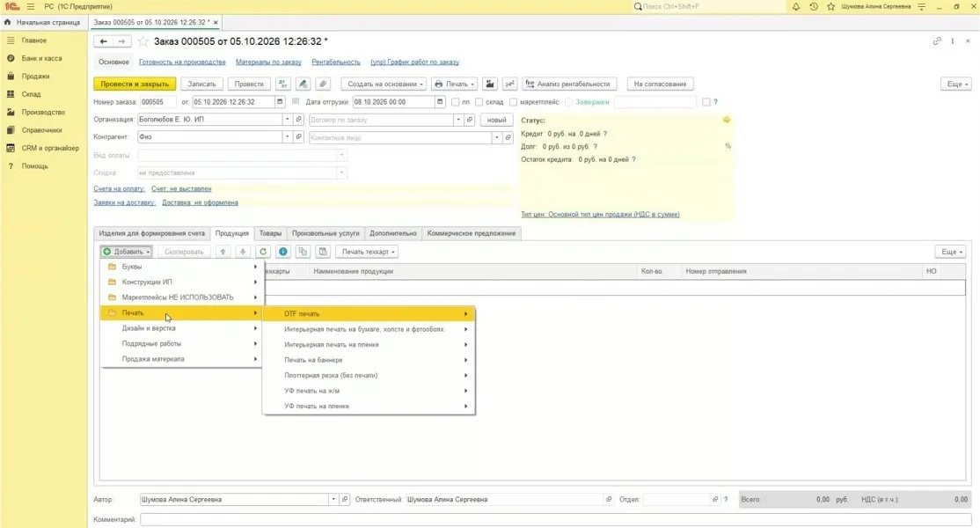Open the Создать на основании dropdown

[384, 84]
